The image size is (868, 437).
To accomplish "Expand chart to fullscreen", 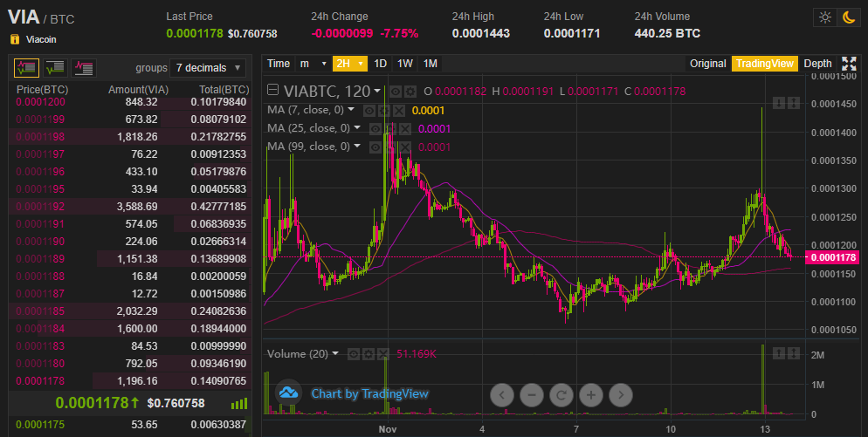I will coord(849,64).
